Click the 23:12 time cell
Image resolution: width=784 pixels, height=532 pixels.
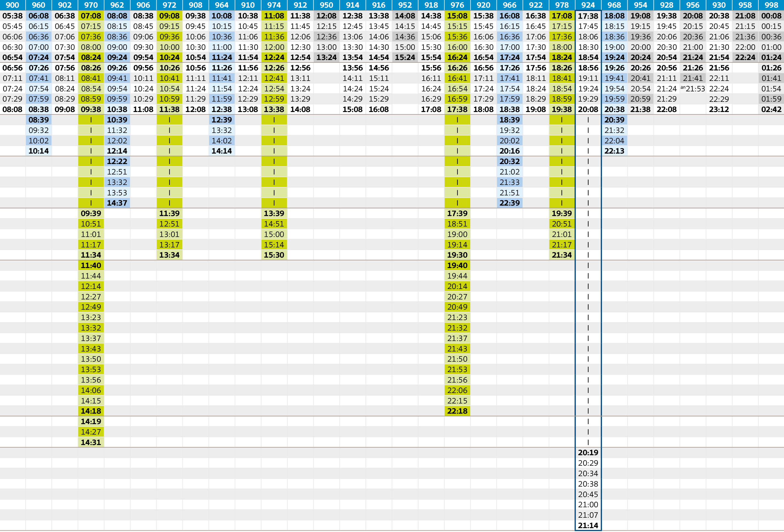pyautogui.click(x=719, y=109)
